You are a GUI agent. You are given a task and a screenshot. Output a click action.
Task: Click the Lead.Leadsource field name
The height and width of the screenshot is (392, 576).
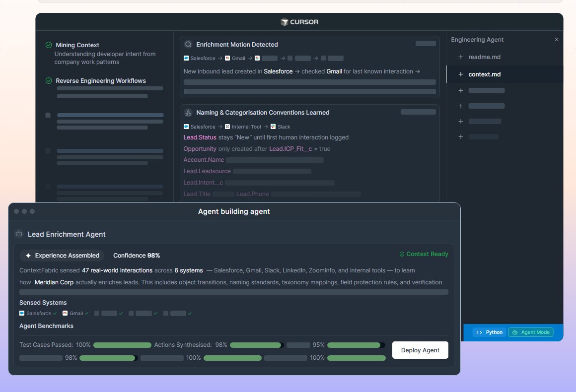click(207, 171)
